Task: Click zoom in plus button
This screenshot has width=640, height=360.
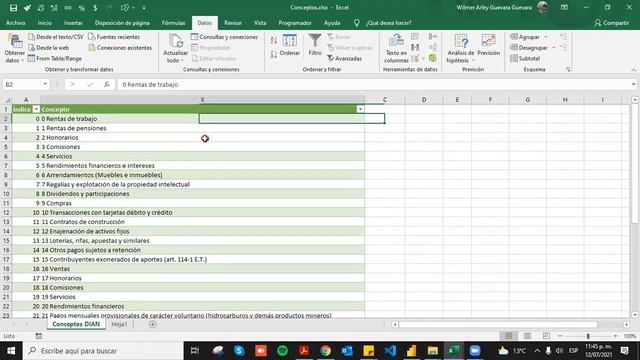Action: pyautogui.click(x=616, y=336)
